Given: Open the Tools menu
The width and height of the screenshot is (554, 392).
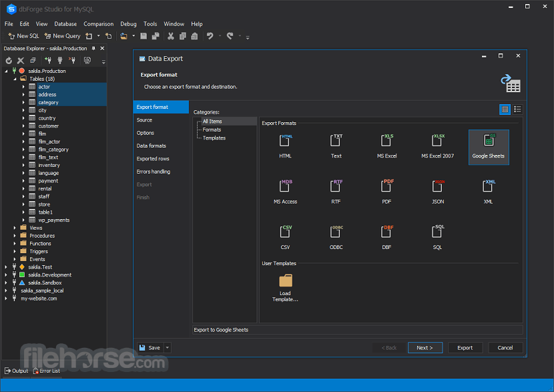Looking at the screenshot, I should point(150,24).
